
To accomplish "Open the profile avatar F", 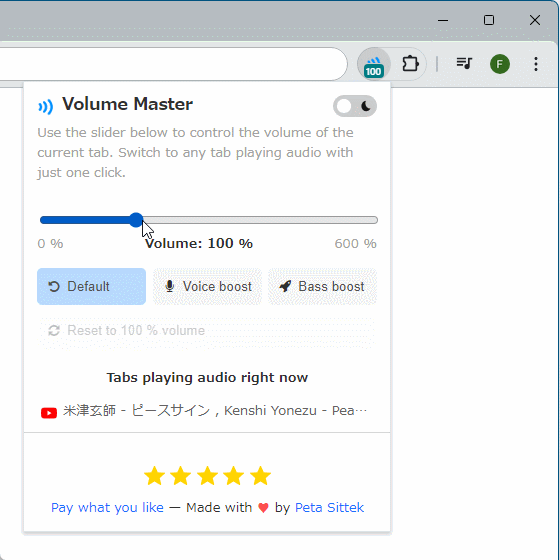I will coord(499,64).
